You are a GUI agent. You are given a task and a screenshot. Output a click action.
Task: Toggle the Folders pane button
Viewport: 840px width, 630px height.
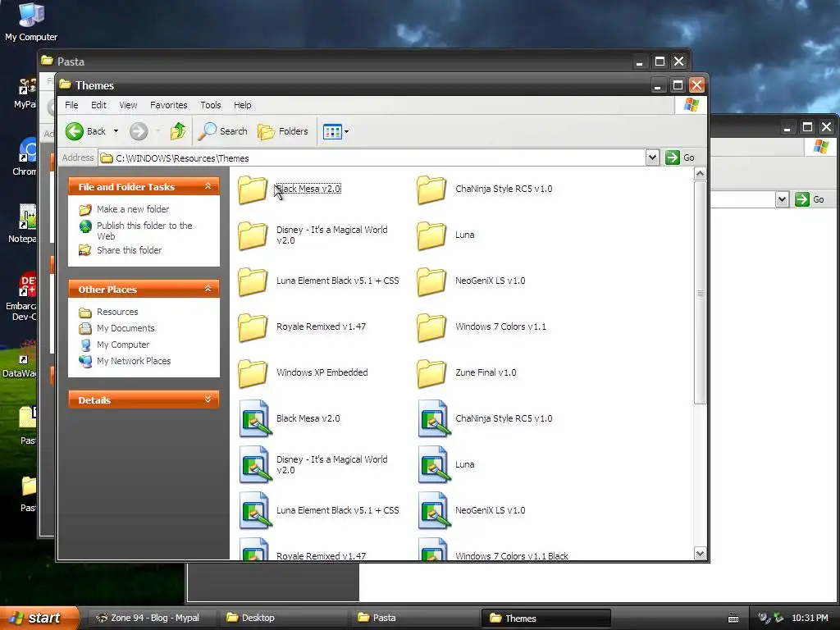click(283, 131)
